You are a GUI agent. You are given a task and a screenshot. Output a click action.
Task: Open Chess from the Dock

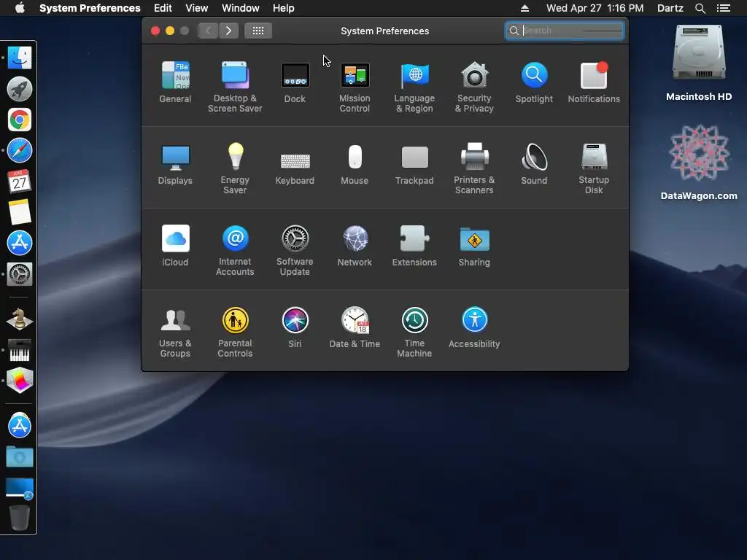tap(20, 319)
